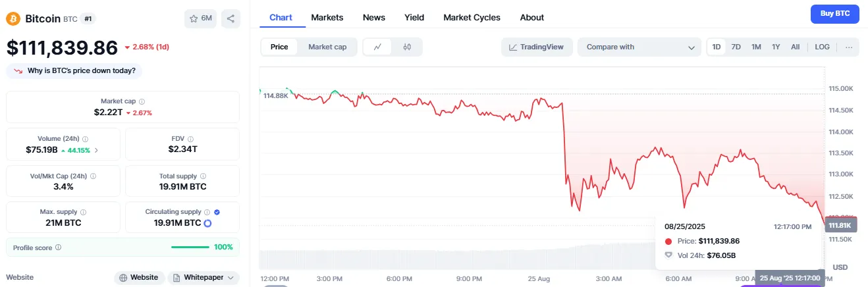This screenshot has height=287, width=868.
Task: Enable LOG scale on chart
Action: 822,47
